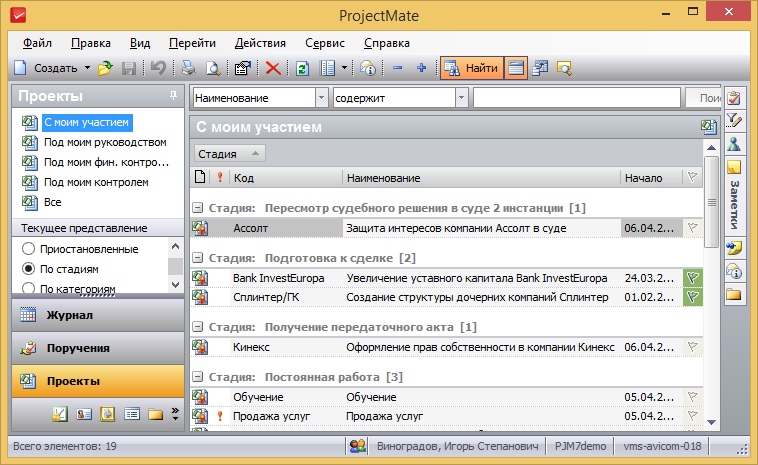This screenshot has width=758, height=465.
Task: Pin the Проекты panel with pushpin icon
Action: point(173,96)
